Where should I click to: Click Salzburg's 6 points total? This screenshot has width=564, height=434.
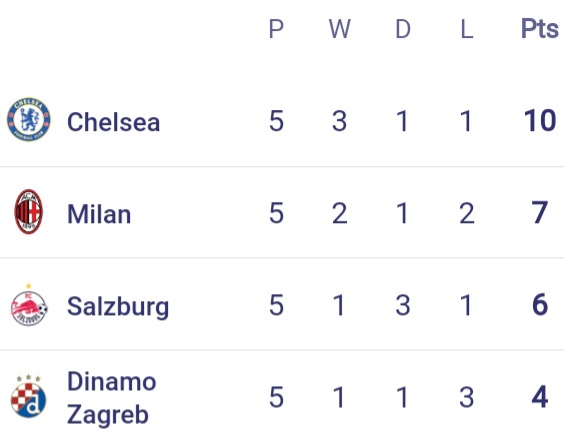[540, 305]
